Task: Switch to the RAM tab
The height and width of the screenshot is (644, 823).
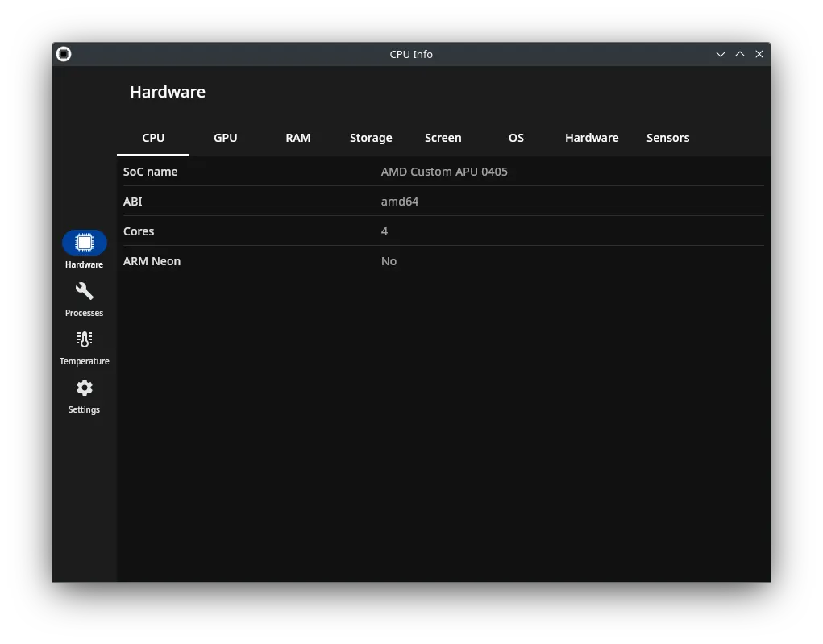Action: (298, 138)
